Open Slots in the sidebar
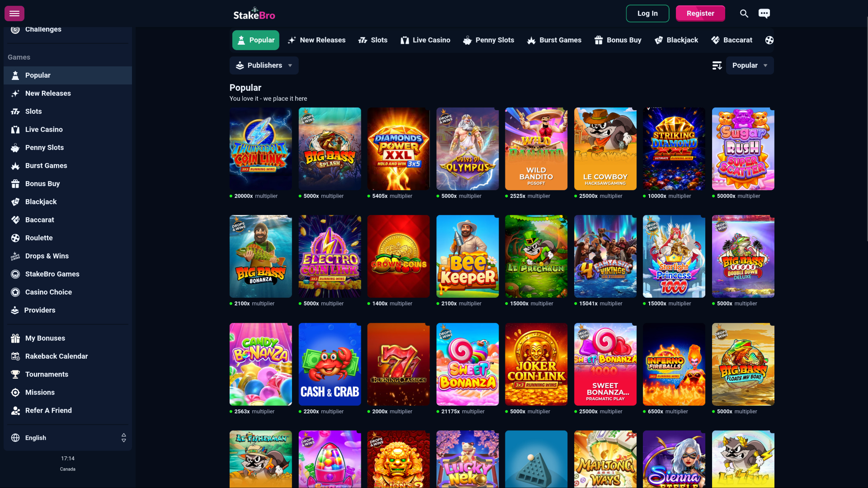Image resolution: width=868 pixels, height=488 pixels. coord(68,112)
